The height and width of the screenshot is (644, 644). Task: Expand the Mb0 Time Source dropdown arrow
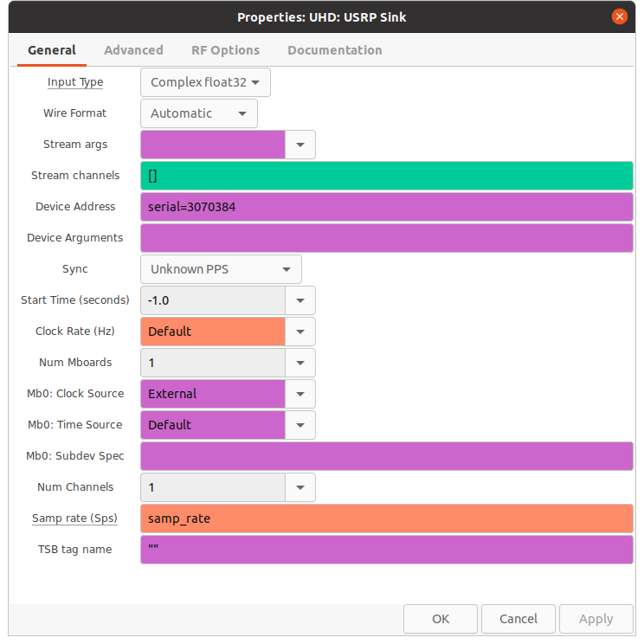click(300, 425)
